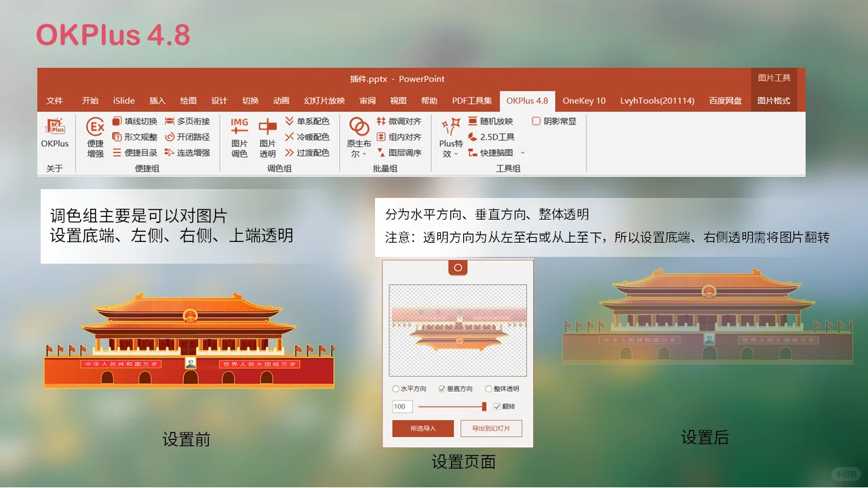Open the 图片透明 tool
868x488 pixels.
[268, 138]
